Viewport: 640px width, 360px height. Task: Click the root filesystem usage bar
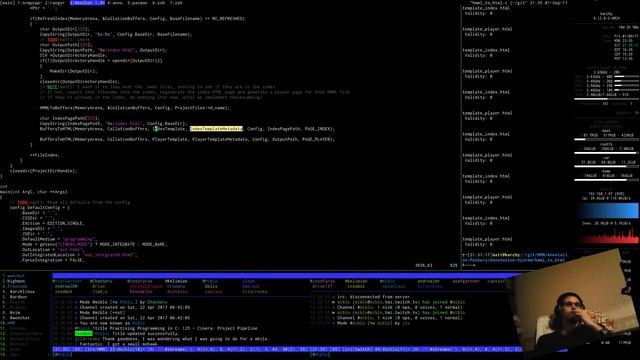607,153
